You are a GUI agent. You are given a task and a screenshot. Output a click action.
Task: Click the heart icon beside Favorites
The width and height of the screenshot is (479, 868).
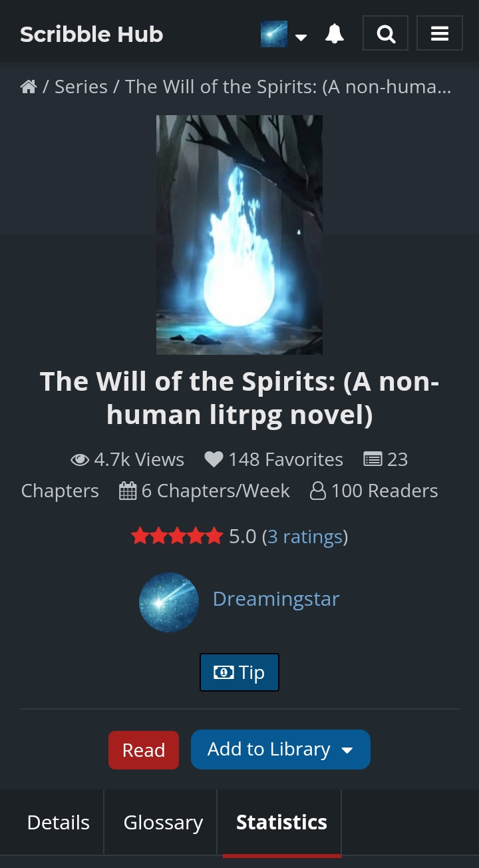(x=214, y=459)
